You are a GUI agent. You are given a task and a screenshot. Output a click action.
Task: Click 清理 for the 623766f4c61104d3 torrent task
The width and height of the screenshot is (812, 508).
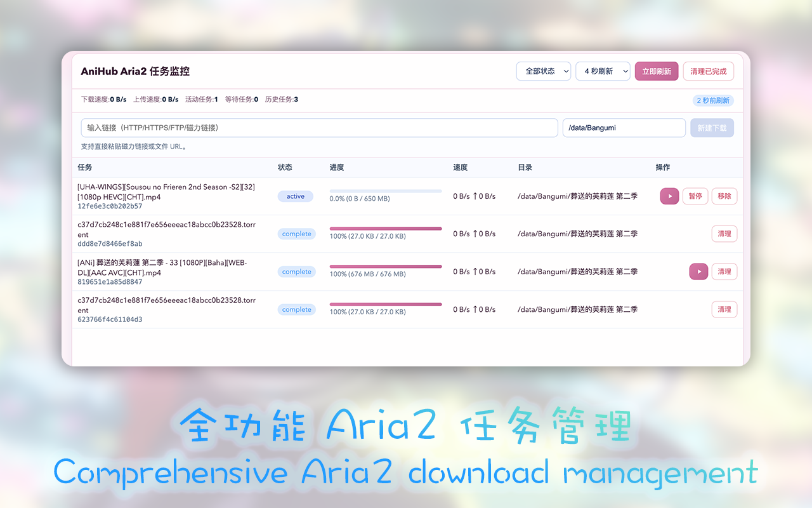(x=724, y=309)
